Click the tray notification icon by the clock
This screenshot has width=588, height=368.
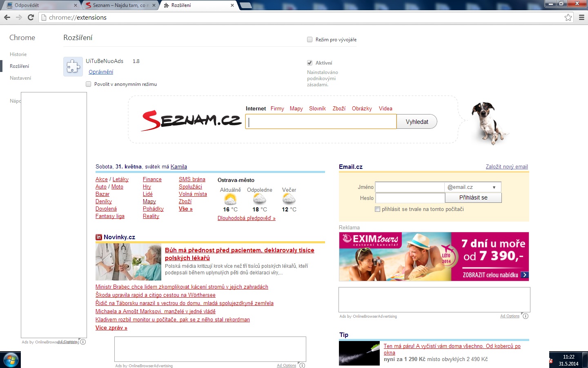(551, 361)
